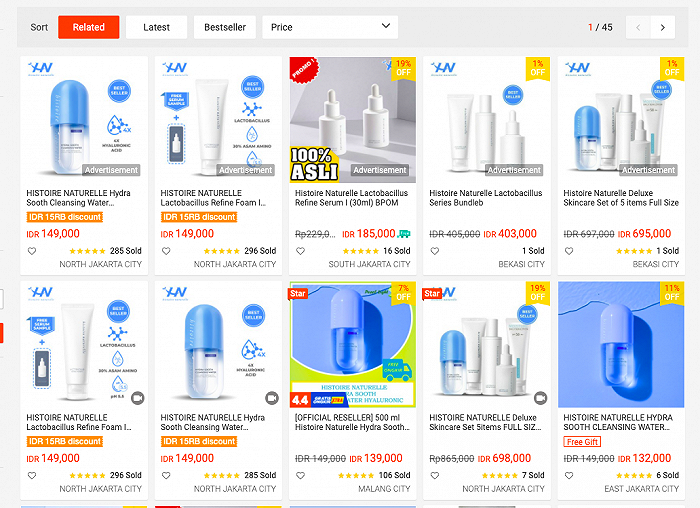Image resolution: width=700 pixels, height=508 pixels.
Task: Select the Related sort button
Action: point(89,27)
